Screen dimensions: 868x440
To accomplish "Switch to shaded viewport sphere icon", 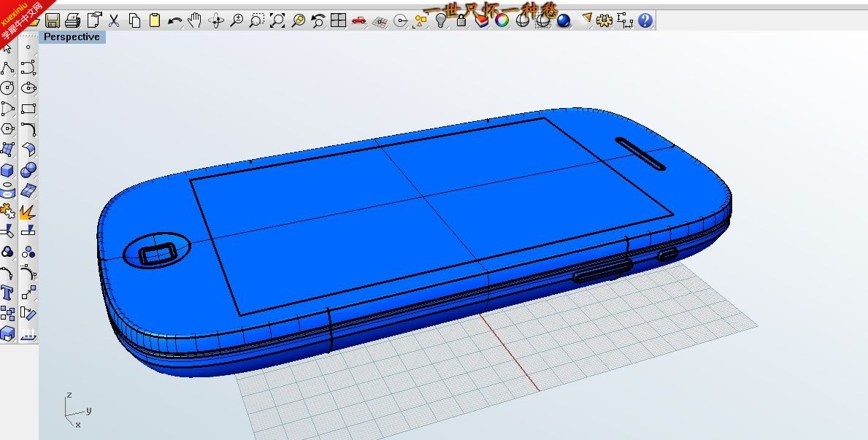I will pos(522,21).
